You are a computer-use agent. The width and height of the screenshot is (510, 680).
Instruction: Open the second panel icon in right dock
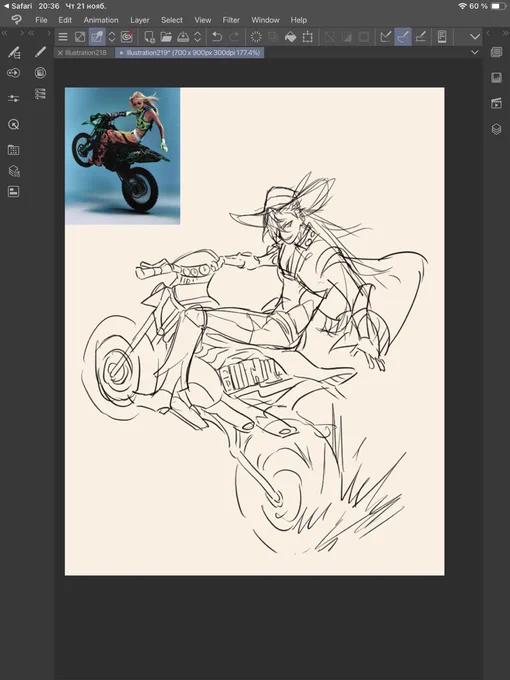[x=497, y=78]
